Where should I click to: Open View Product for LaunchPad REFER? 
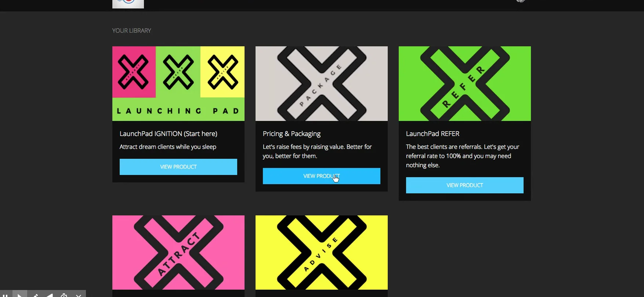tap(465, 185)
